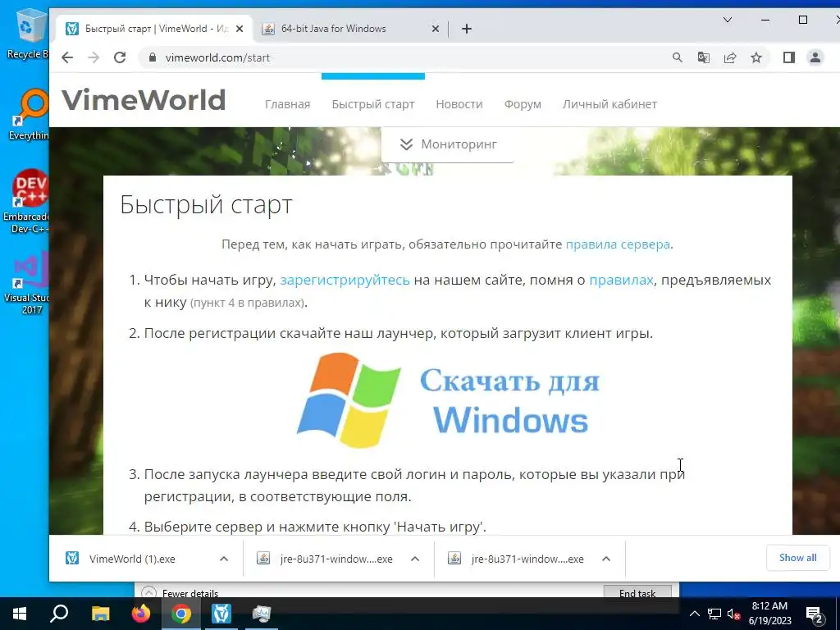Expand options for second jre-8u371 download
The image size is (840, 630).
tap(606, 559)
